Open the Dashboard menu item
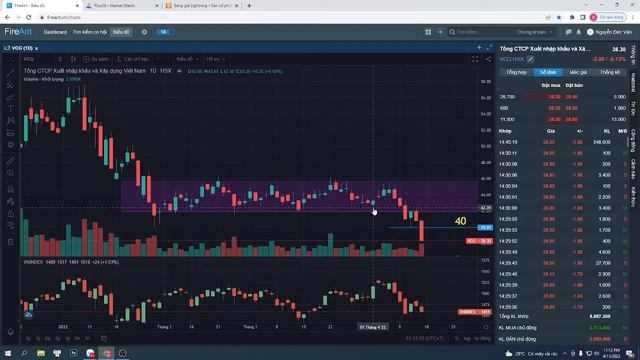Image resolution: width=640 pixels, height=360 pixels. pyautogui.click(x=55, y=32)
